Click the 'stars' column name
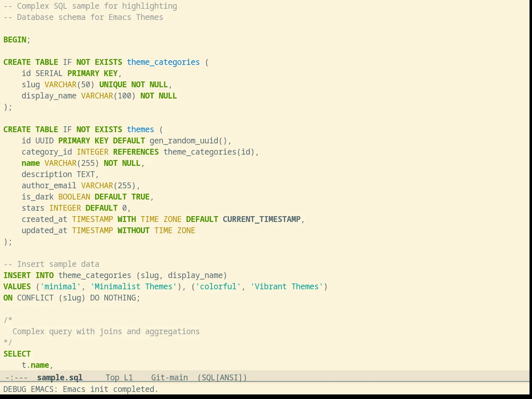The image size is (532, 399). 33,208
